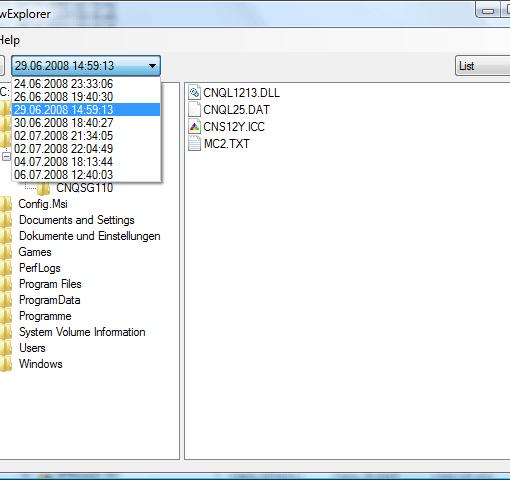Select System Volume Information in tree
Viewport: 510px width, 480px height.
82,332
